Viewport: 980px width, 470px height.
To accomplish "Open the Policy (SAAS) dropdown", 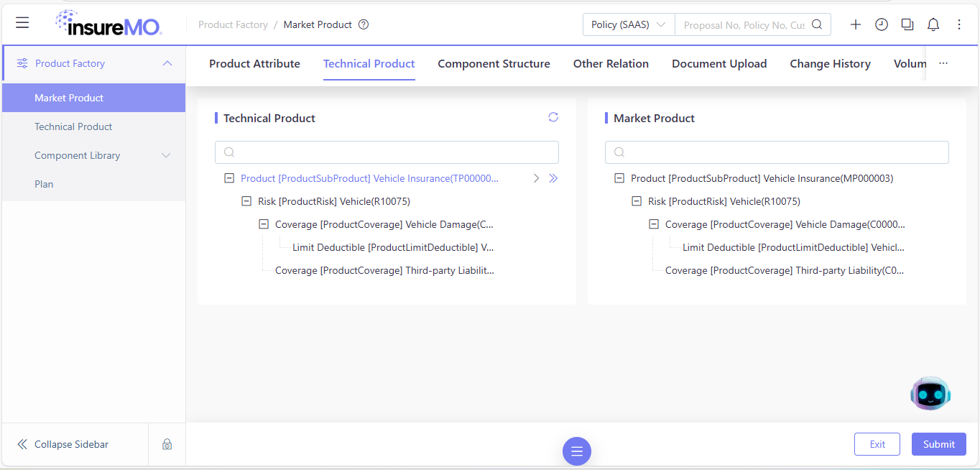I will coord(629,24).
